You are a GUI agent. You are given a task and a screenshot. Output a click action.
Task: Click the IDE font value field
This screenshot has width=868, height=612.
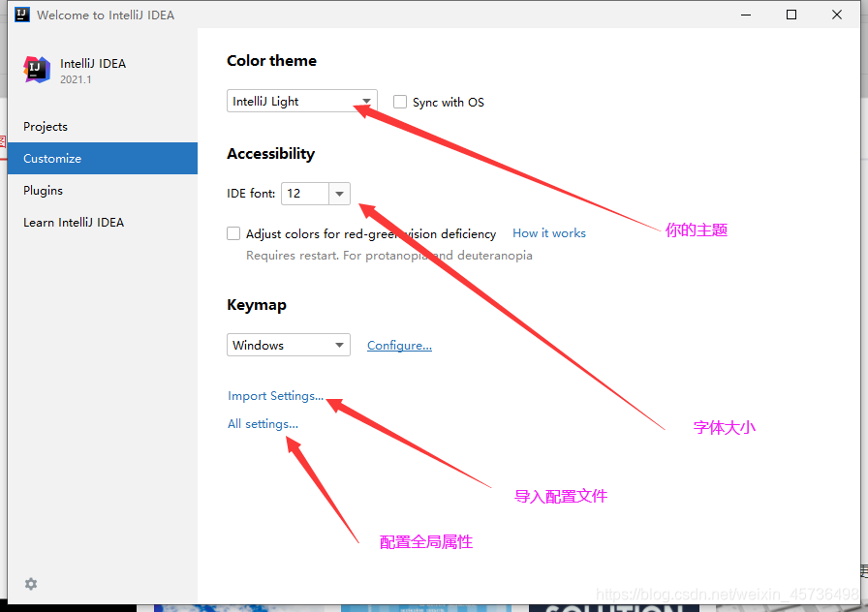(x=305, y=194)
